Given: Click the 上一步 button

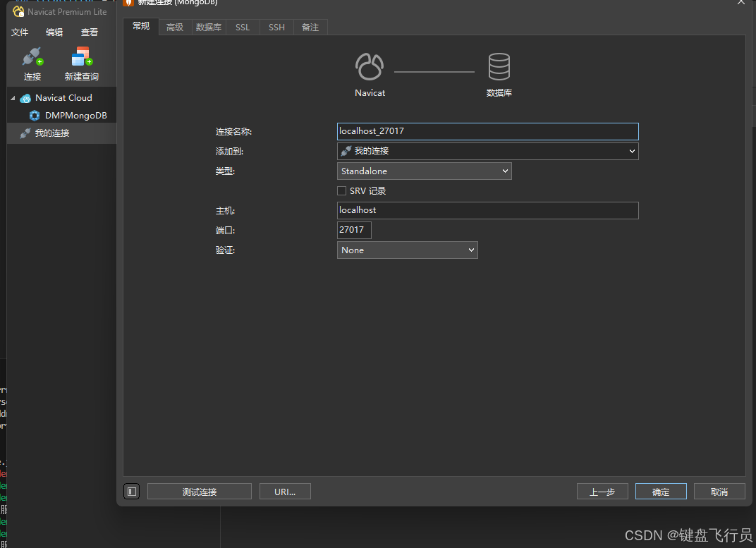Looking at the screenshot, I should 602,492.
